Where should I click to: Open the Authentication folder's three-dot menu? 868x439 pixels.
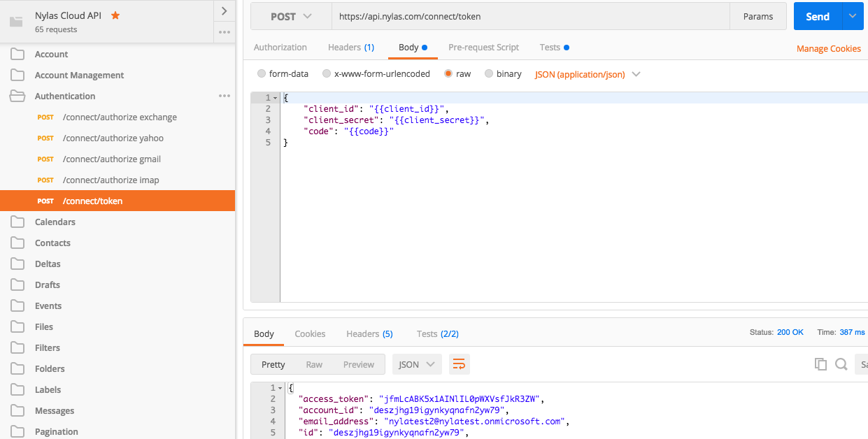pyautogui.click(x=225, y=96)
